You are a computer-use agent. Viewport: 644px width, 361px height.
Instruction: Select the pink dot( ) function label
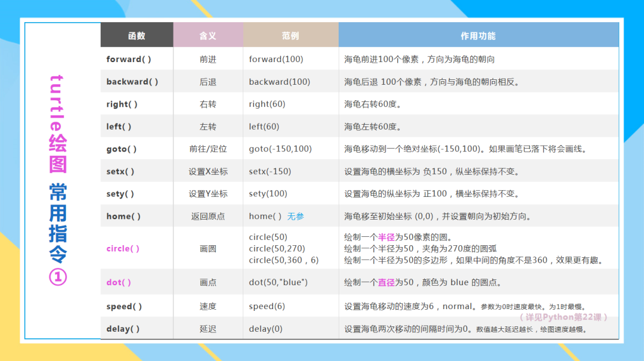[117, 282]
